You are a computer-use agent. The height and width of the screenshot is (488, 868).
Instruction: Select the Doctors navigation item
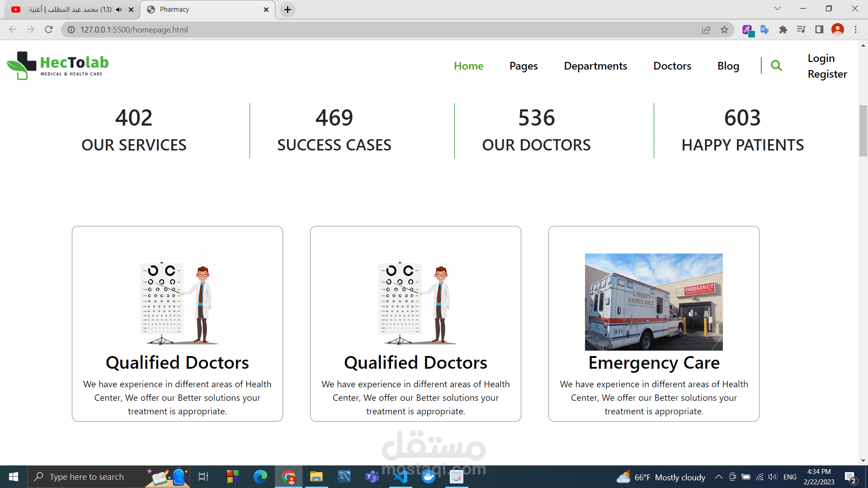tap(672, 66)
